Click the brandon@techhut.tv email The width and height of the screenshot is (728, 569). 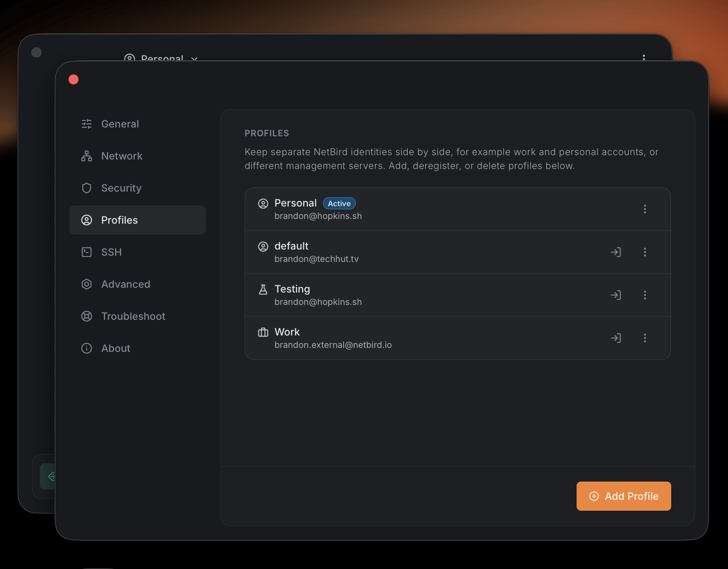coord(317,259)
